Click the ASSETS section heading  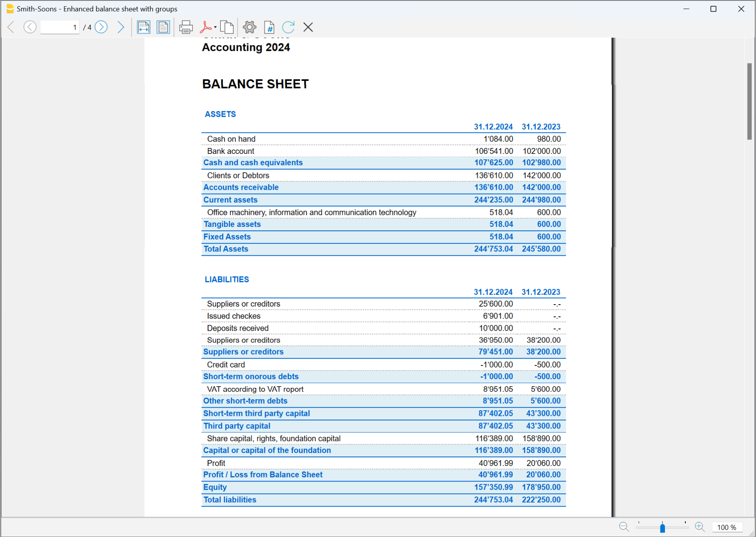point(220,114)
